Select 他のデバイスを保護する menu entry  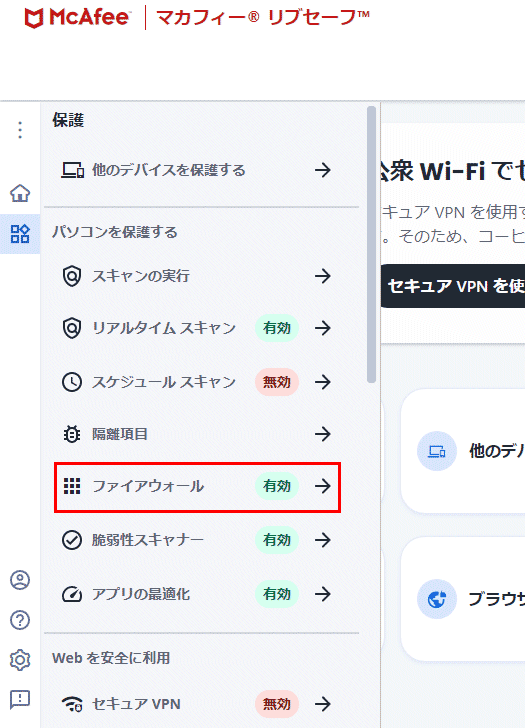[x=169, y=170]
